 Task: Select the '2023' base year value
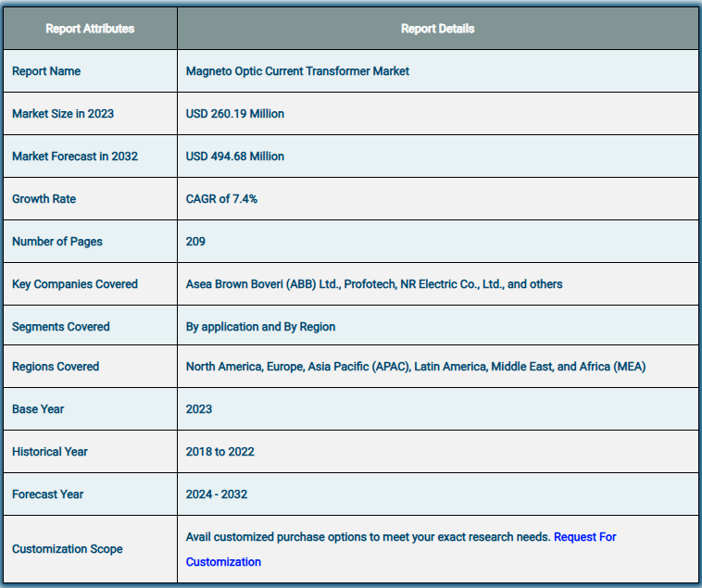pos(199,409)
